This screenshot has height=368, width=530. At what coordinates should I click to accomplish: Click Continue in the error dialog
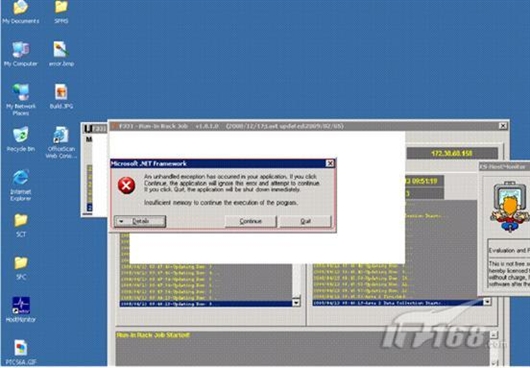pos(250,221)
